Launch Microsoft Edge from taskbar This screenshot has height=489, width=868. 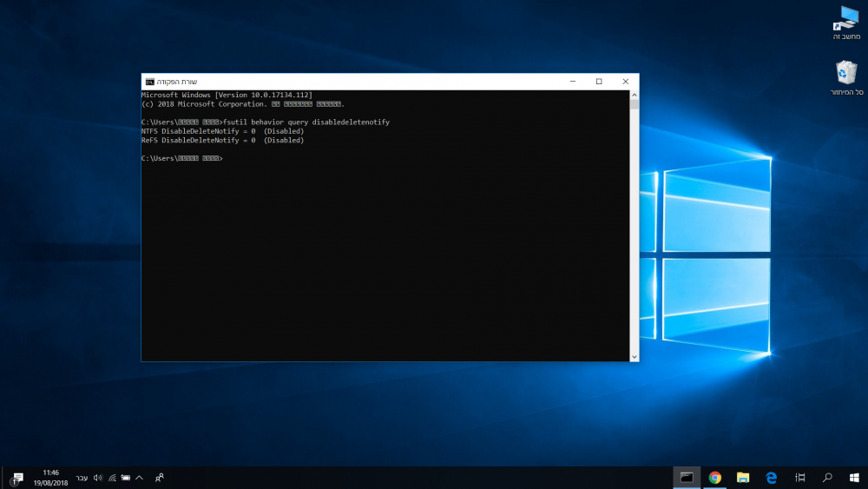click(771, 478)
